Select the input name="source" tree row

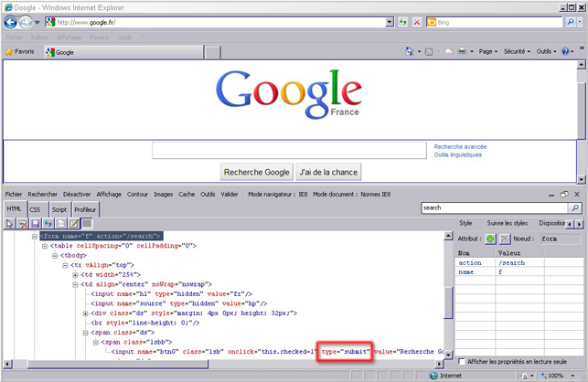tap(179, 303)
